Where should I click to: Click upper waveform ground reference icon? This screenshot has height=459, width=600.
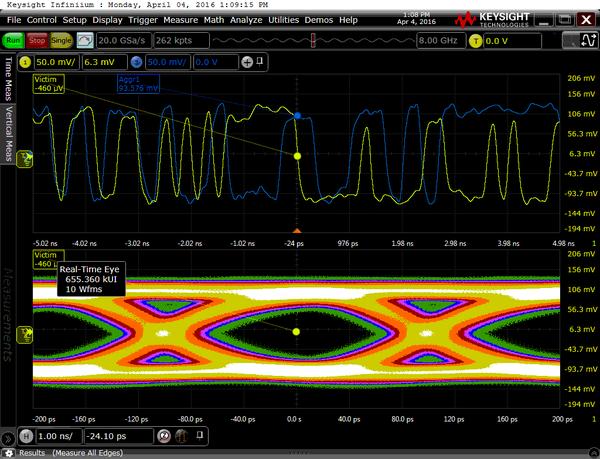24,160
